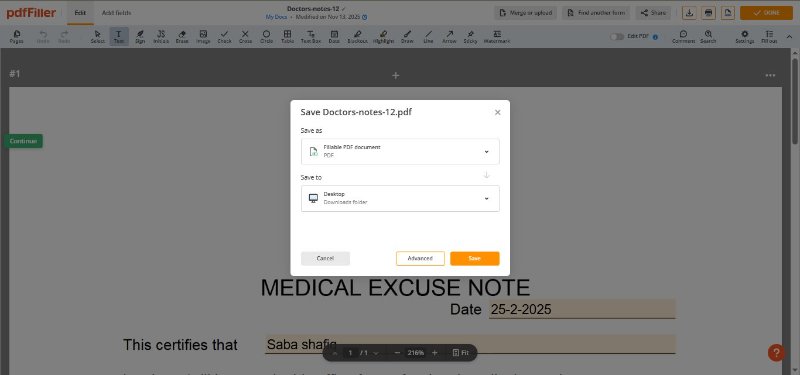Zoom out with the minus button
The height and width of the screenshot is (375, 800).
[397, 353]
